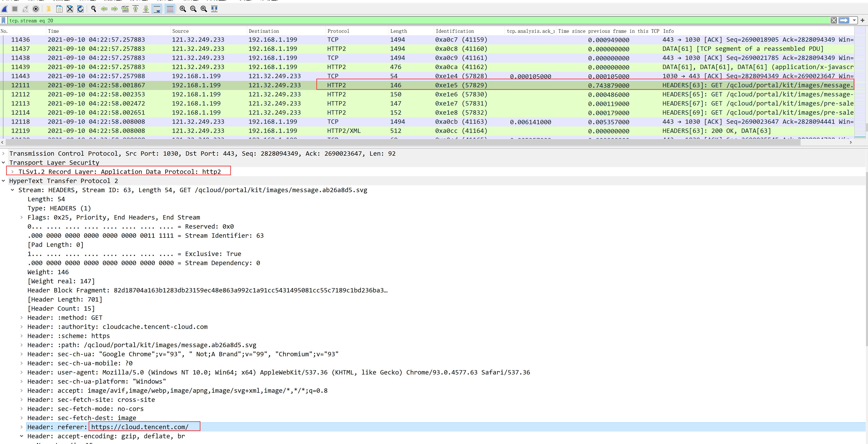Jump to the first packet
This screenshot has width=868, height=444.
pyautogui.click(x=136, y=9)
